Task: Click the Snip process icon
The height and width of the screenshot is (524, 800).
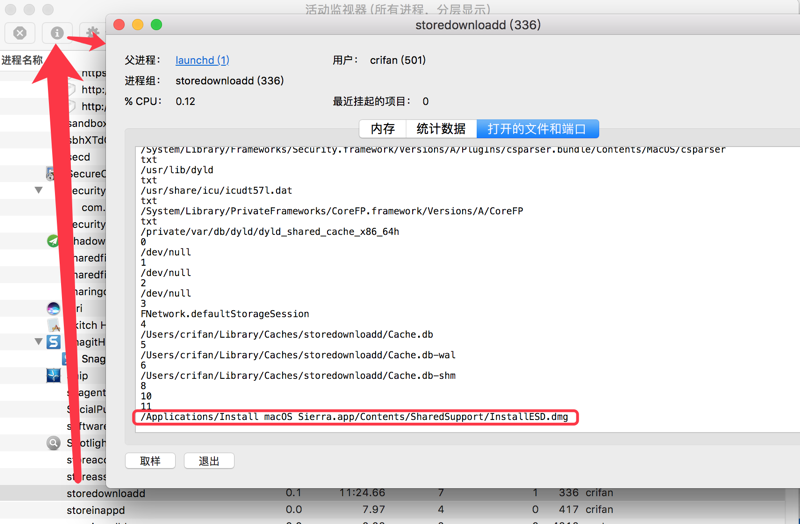Action: pos(54,376)
